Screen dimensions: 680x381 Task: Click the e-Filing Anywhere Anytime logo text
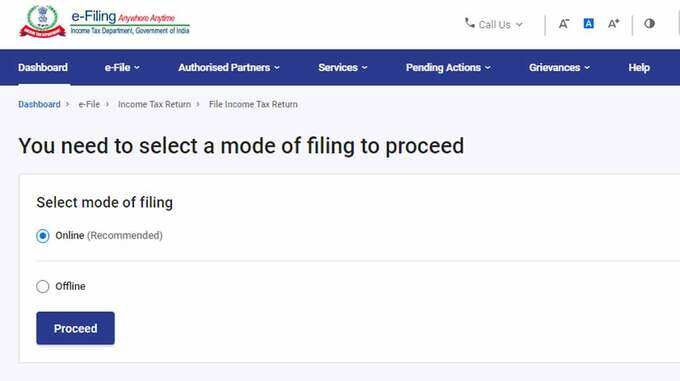[x=130, y=23]
